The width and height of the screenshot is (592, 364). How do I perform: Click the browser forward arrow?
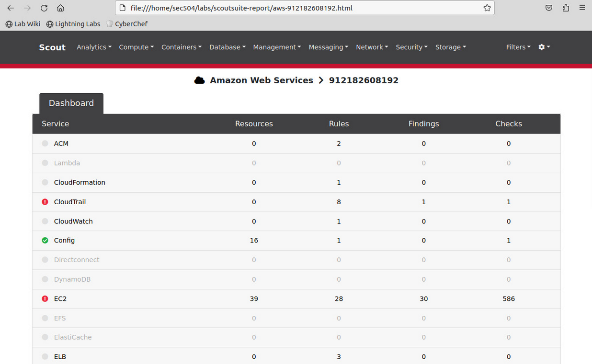click(27, 8)
